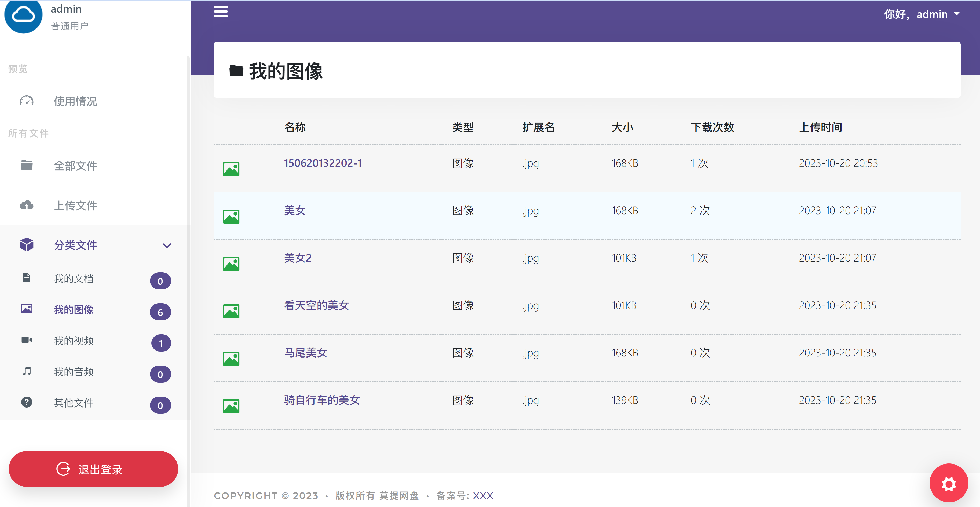Click the 分类文件 cube icon

click(x=27, y=244)
